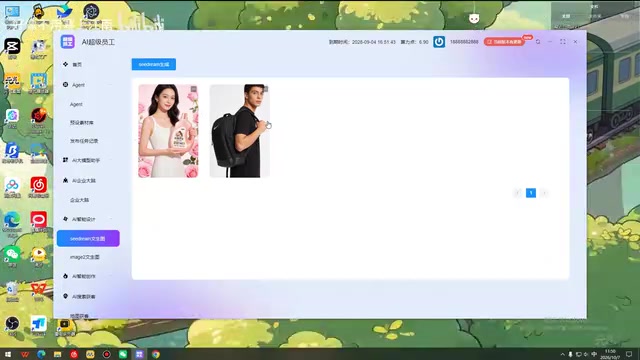Viewport: 640px width, 360px height.
Task: Click the microphone tray icon
Action: [x=570, y=354]
